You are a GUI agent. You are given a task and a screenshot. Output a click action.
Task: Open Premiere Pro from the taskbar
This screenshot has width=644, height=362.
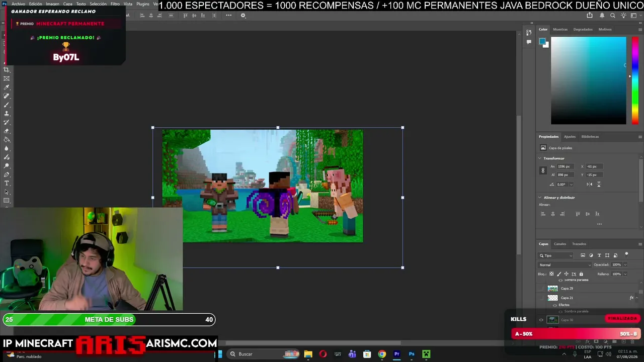coord(396,354)
